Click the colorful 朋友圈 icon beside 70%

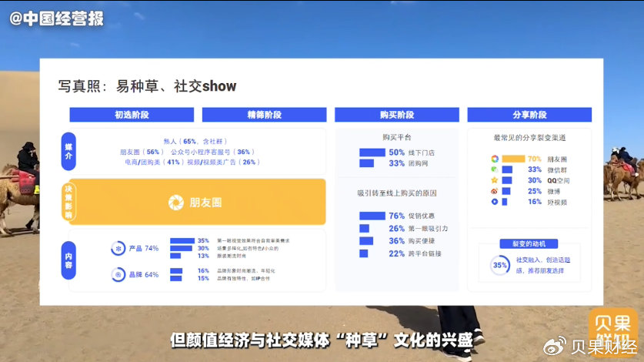[495, 159]
